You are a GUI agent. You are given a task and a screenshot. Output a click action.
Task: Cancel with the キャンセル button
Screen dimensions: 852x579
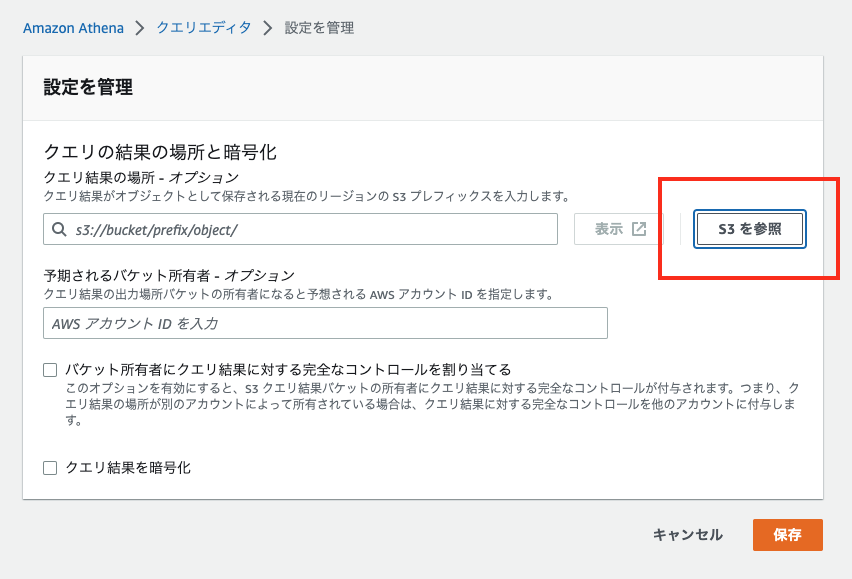[x=688, y=535]
